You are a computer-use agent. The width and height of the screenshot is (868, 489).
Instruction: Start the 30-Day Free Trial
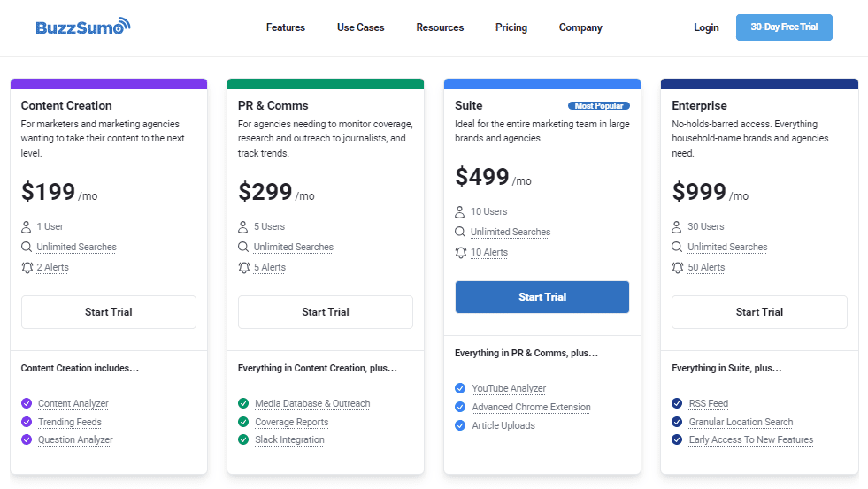pos(784,27)
